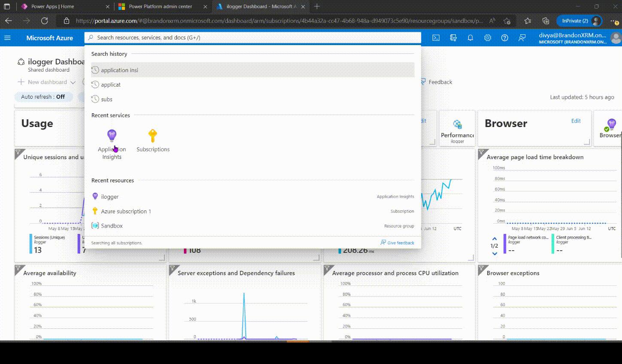The width and height of the screenshot is (622, 364).
Task: Click the Azure search input field
Action: 253,38
